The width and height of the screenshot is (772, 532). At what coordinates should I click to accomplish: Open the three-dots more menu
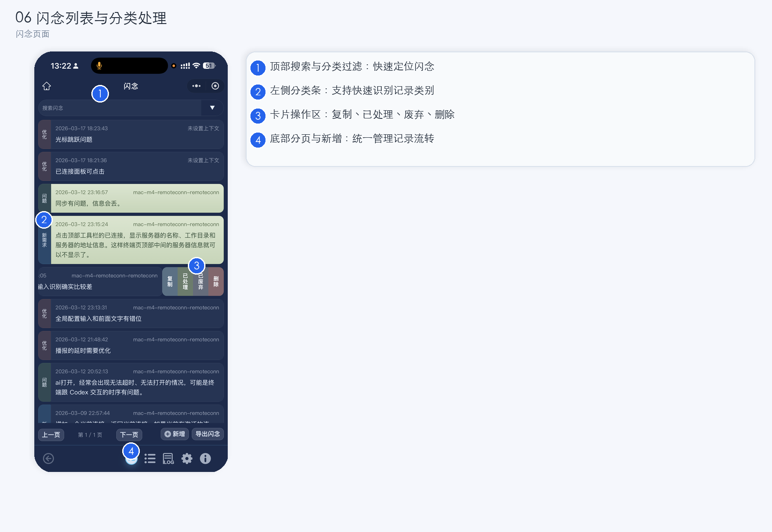coord(196,86)
